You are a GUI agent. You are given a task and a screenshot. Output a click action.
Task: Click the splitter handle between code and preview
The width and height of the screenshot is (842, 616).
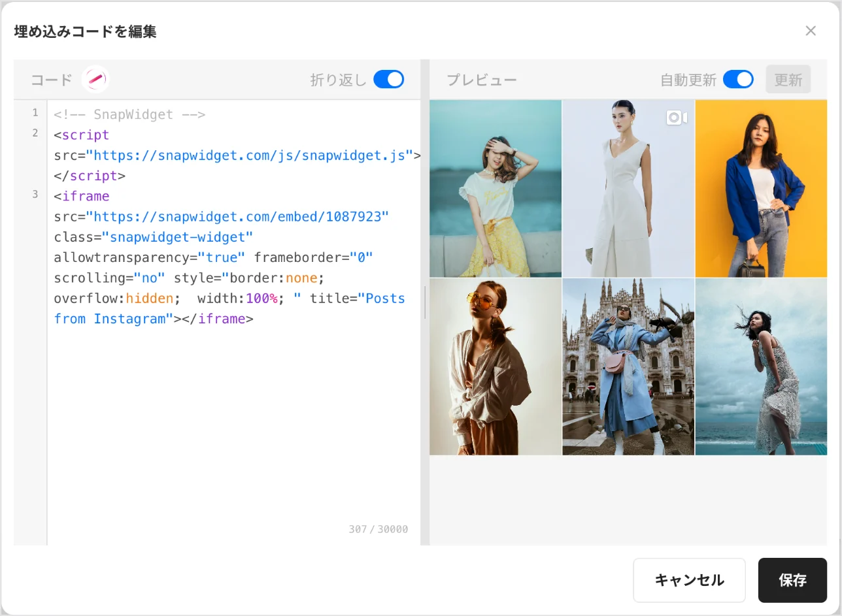(x=425, y=302)
